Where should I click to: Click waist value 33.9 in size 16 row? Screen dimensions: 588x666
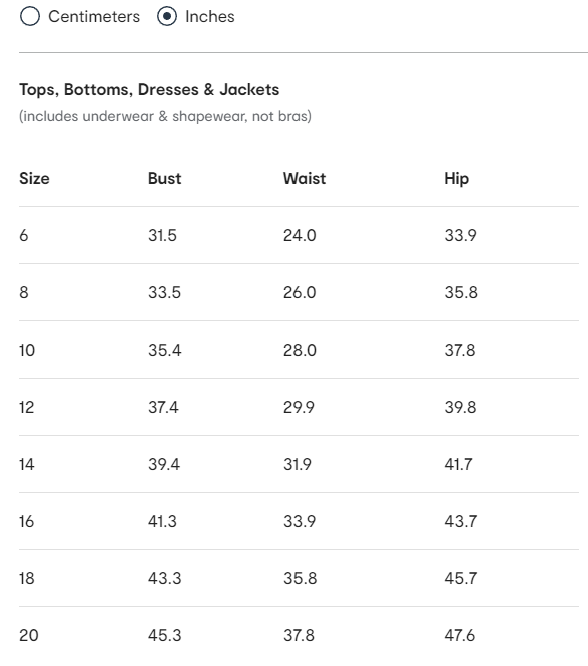tap(300, 521)
